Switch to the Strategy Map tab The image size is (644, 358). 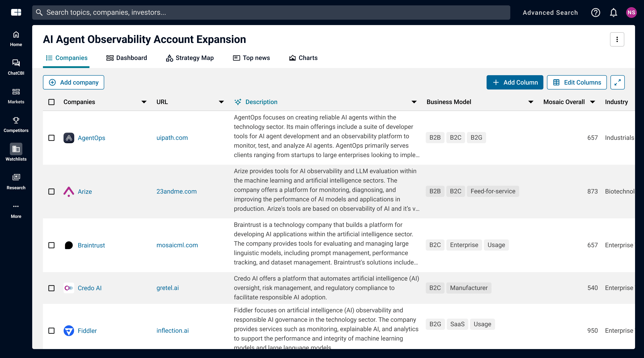coord(190,58)
